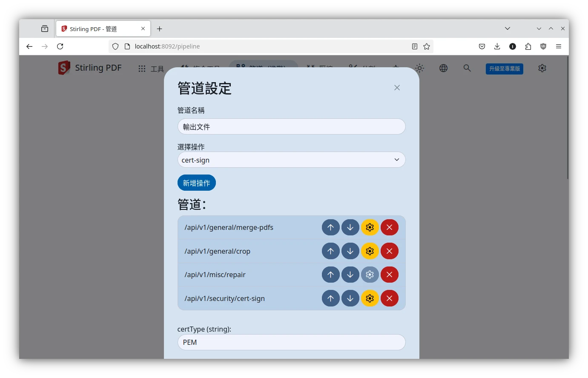
Task: Edit the 管道名稱 pipeline name field
Action: pyautogui.click(x=291, y=127)
